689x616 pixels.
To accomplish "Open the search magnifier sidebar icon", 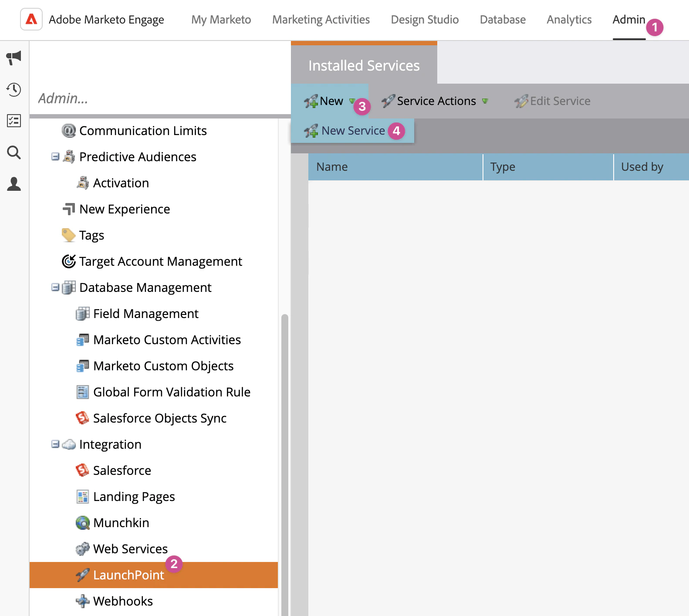I will click(x=14, y=152).
